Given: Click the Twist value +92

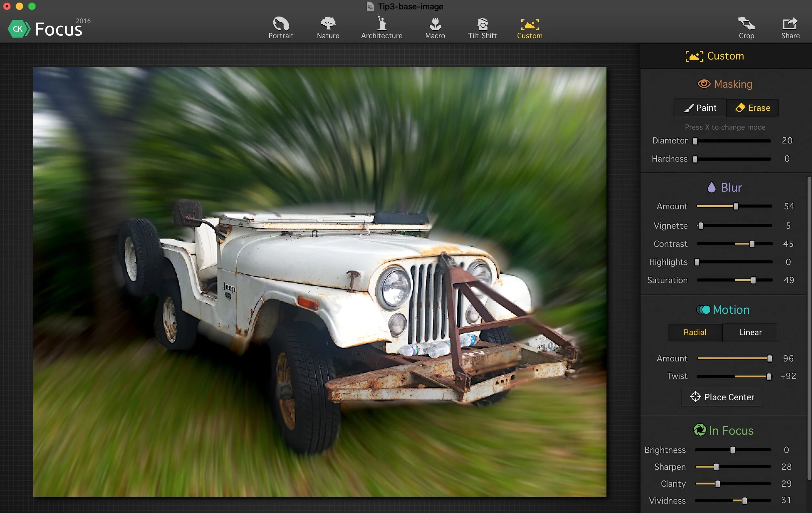Looking at the screenshot, I should [x=788, y=376].
